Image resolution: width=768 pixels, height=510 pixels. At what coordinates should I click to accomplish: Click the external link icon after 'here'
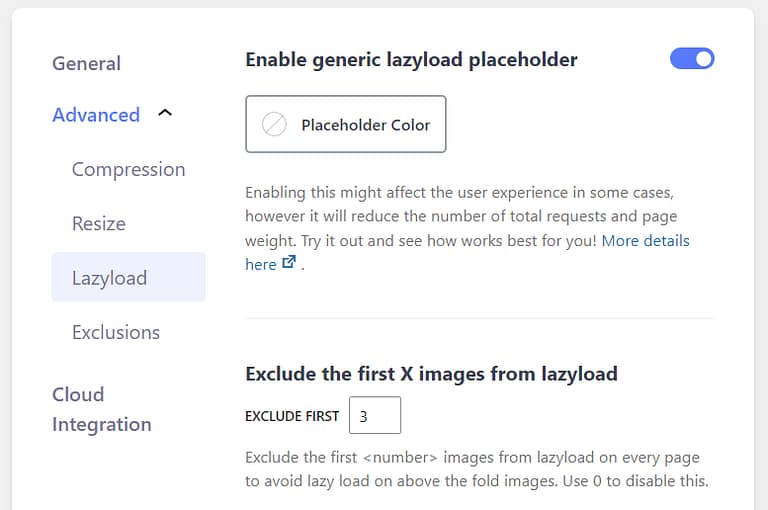[x=289, y=264]
